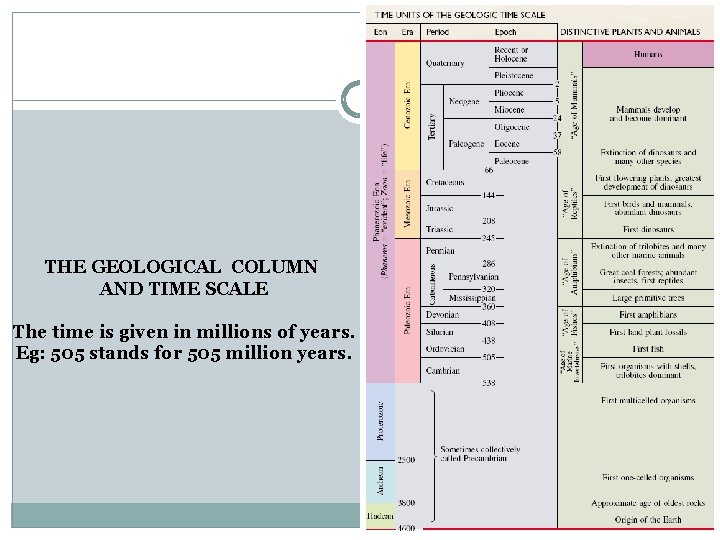Click the 'Hadean' eon label
Image resolution: width=720 pixels, height=540 pixels.
380,516
